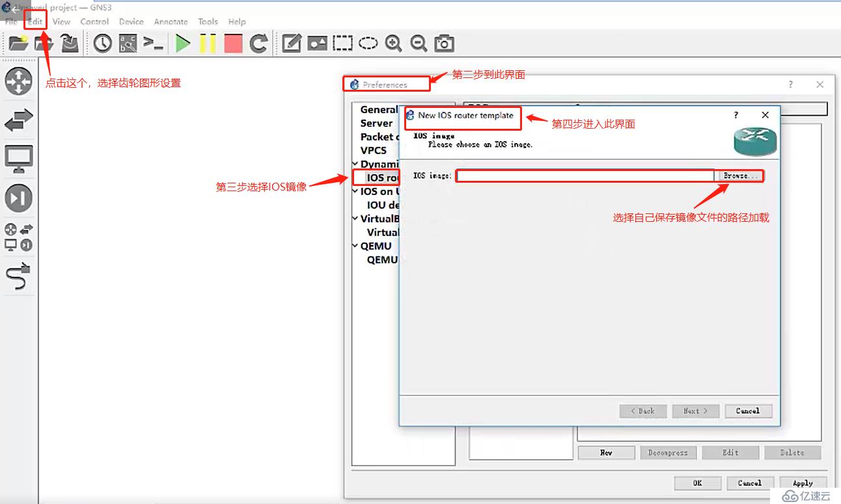Screen dimensions: 841x504
Task: Close the New IOS router template dialog
Action: pyautogui.click(x=765, y=115)
